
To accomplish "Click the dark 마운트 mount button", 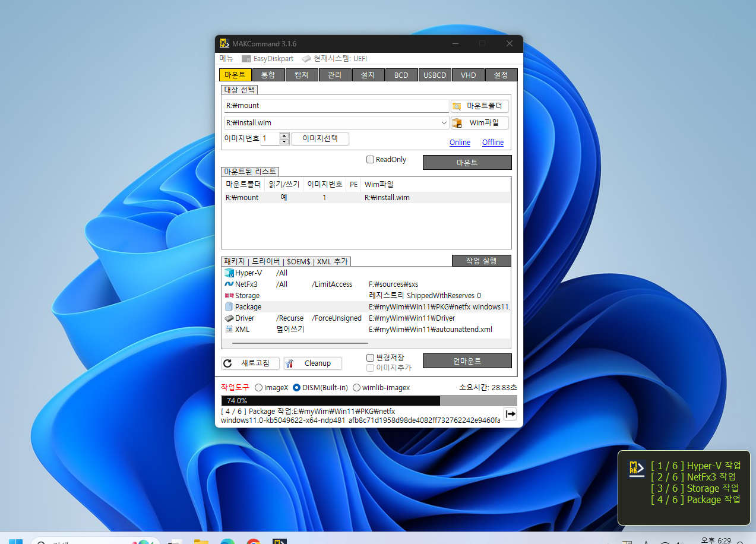I will (x=467, y=162).
